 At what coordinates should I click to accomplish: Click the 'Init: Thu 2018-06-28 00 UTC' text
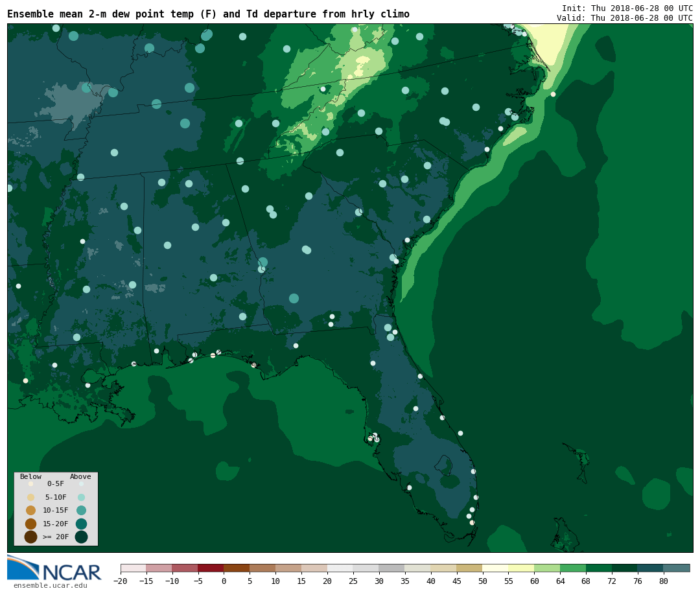(627, 8)
